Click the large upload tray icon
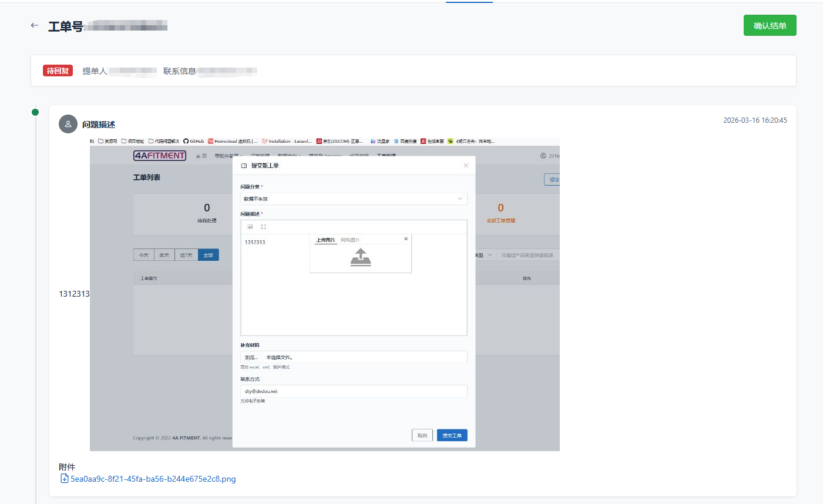 click(x=361, y=257)
